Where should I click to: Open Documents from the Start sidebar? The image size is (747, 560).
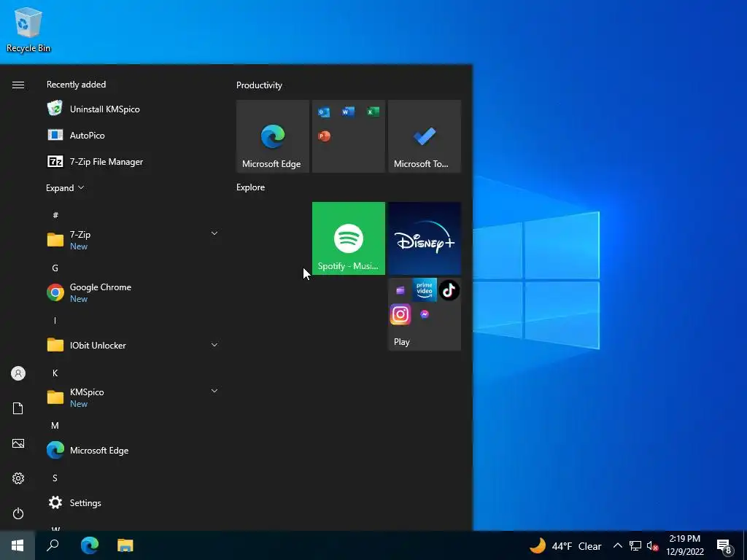click(18, 408)
